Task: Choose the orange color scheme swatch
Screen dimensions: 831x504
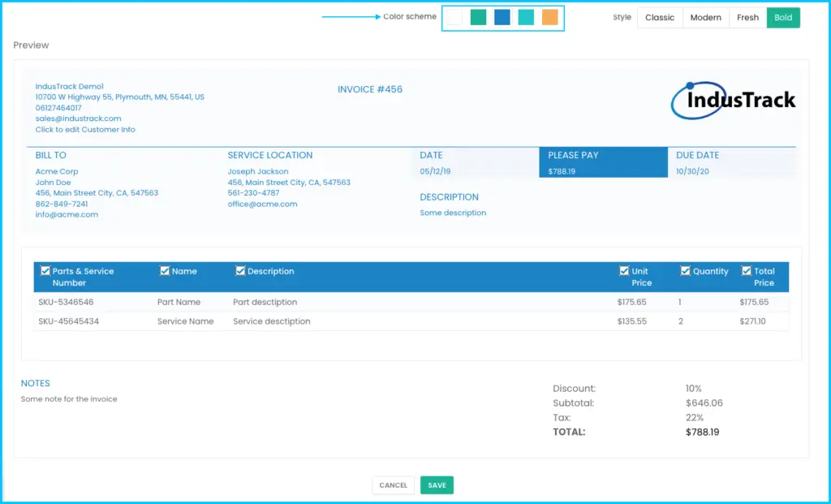Action: [x=549, y=17]
